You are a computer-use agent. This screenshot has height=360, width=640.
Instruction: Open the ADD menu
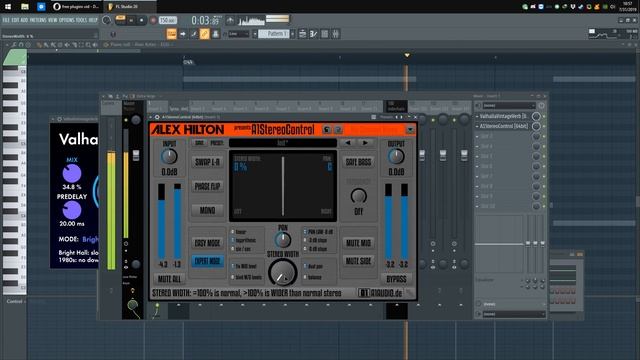click(x=24, y=20)
